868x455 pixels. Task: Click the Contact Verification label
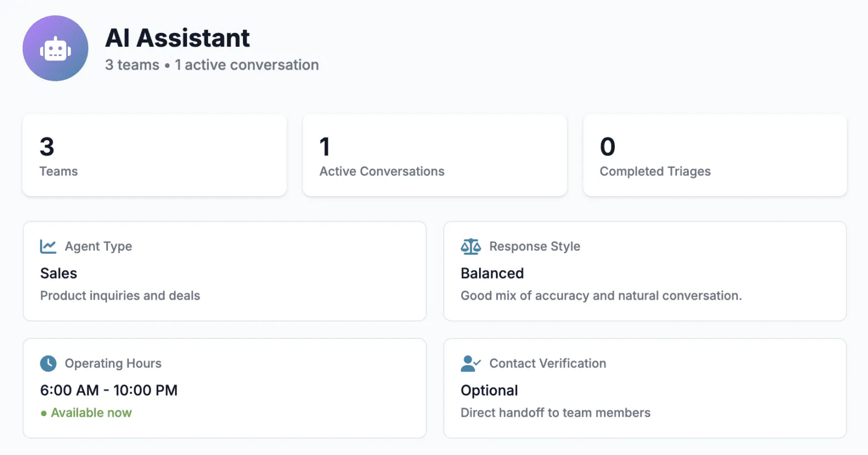tap(548, 363)
